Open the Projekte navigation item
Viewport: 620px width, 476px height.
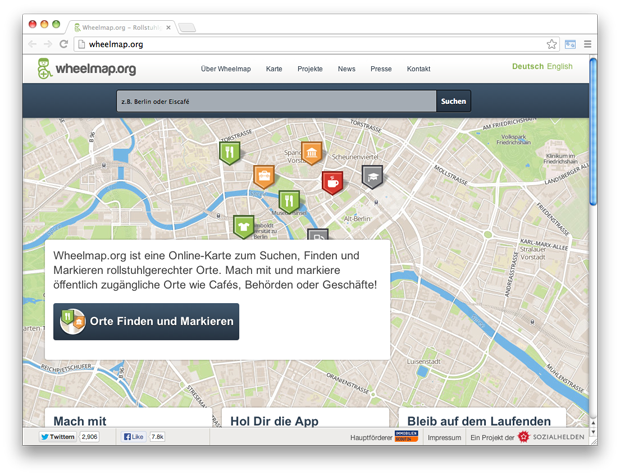pos(310,69)
